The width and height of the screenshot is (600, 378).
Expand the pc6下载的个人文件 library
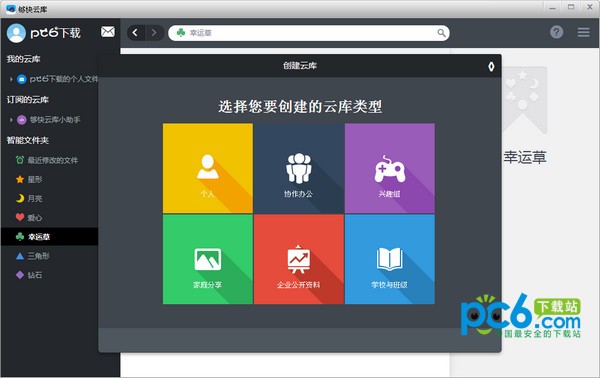(11, 79)
